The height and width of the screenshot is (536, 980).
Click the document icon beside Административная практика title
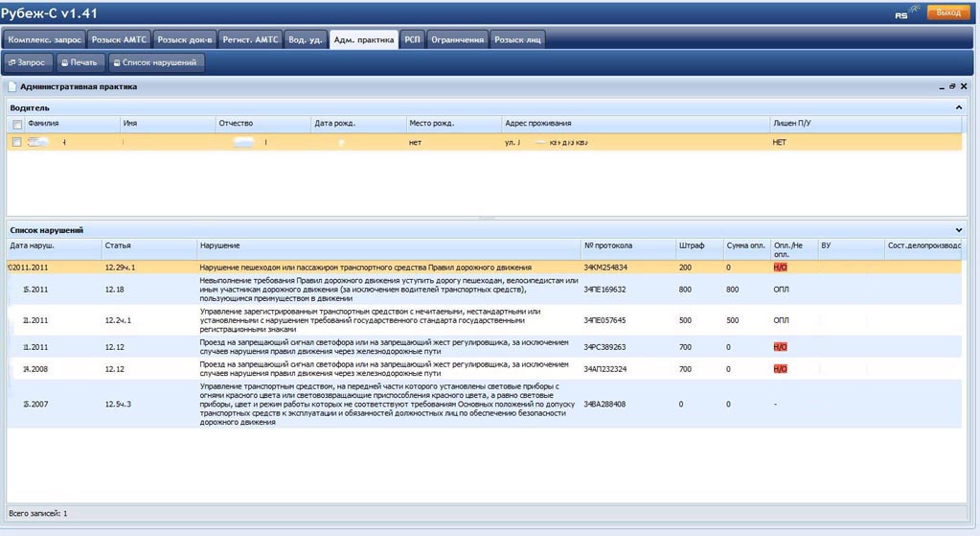[x=12, y=86]
